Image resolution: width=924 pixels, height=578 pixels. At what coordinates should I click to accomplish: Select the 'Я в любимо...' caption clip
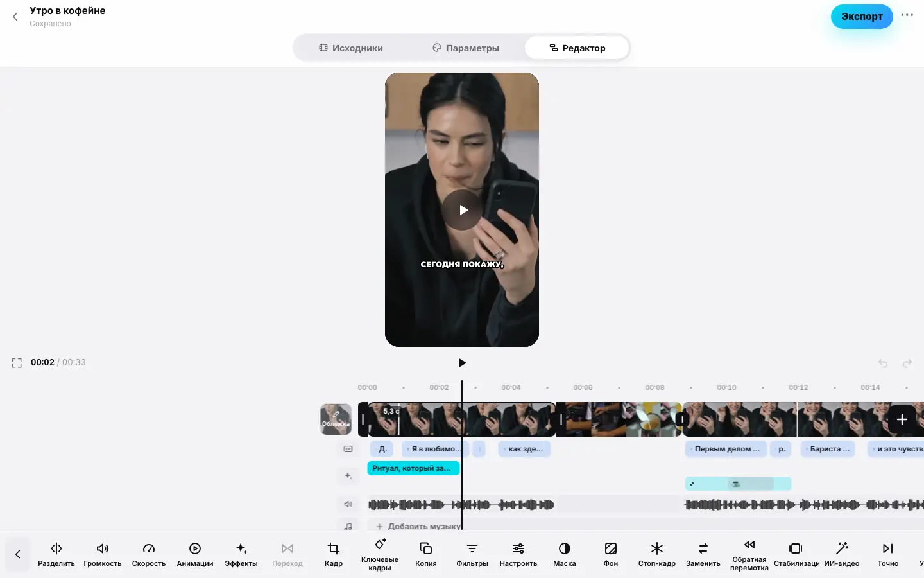click(434, 449)
